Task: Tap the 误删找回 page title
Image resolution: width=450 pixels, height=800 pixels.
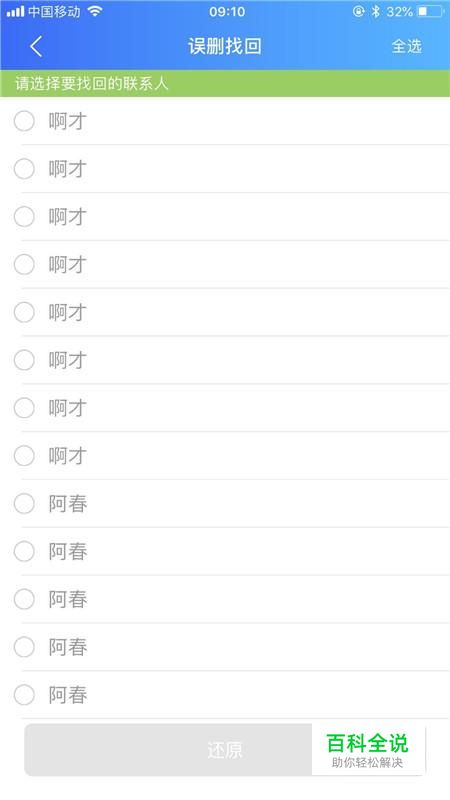Action: coord(224,46)
